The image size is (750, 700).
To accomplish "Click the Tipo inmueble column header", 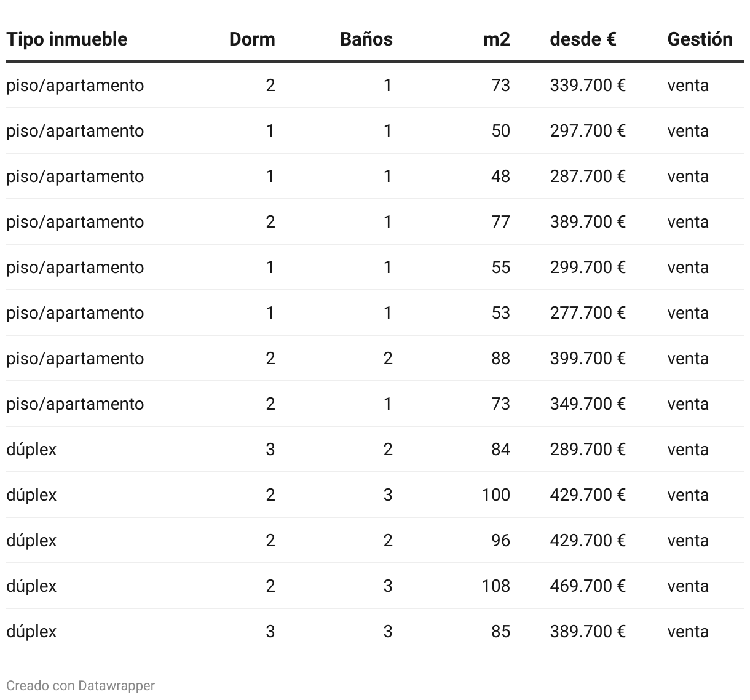I will 67,39.
